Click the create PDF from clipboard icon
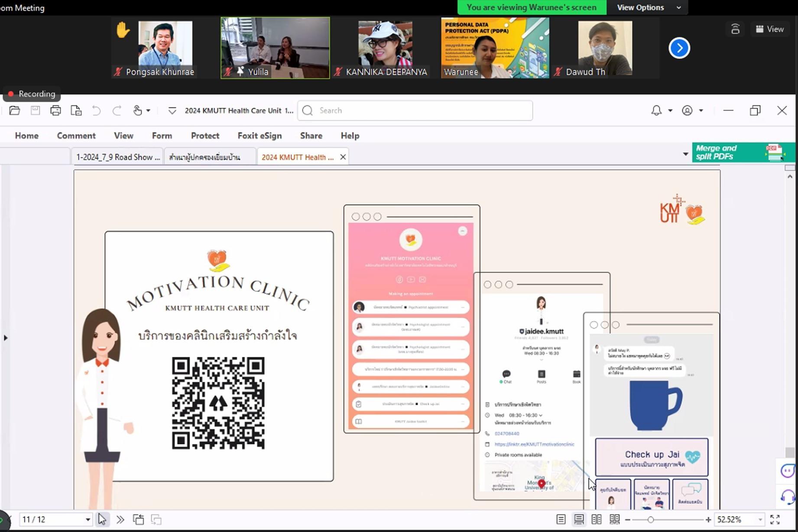The image size is (798, 532). click(x=76, y=110)
